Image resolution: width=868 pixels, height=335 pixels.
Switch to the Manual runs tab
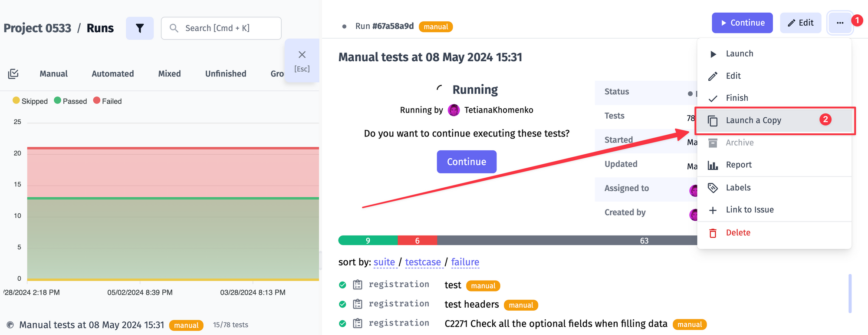(54, 74)
